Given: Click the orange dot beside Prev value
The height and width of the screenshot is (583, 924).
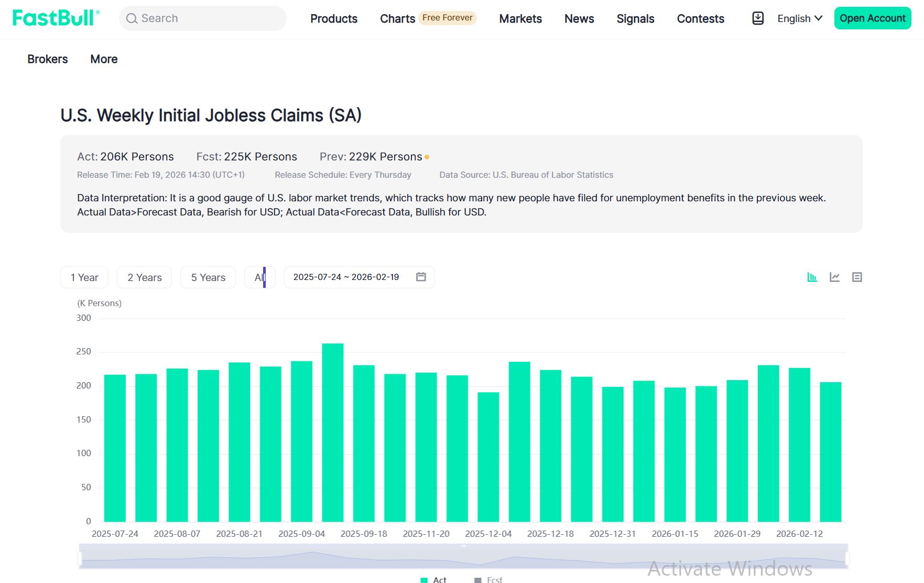Looking at the screenshot, I should pyautogui.click(x=427, y=157).
